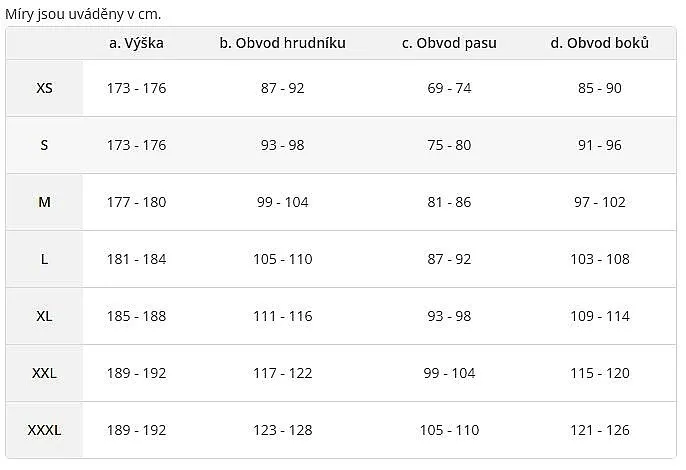686x470 pixels.
Task: Click the 121 - 126 hip value for XXXL
Action: 600,430
